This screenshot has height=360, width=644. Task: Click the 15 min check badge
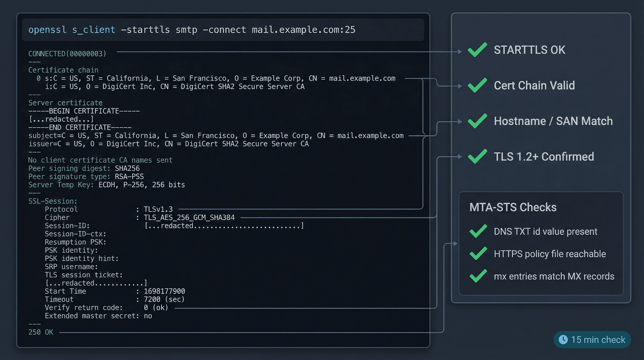pyautogui.click(x=592, y=340)
